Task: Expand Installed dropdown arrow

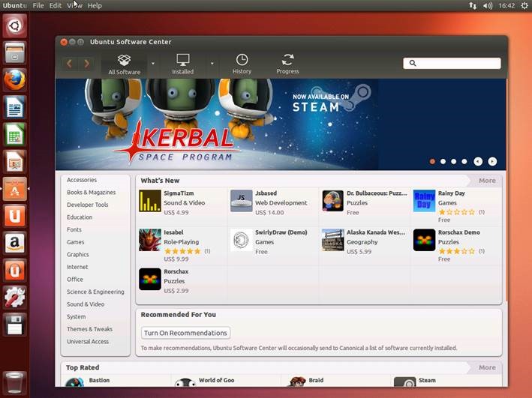Action: click(x=212, y=64)
